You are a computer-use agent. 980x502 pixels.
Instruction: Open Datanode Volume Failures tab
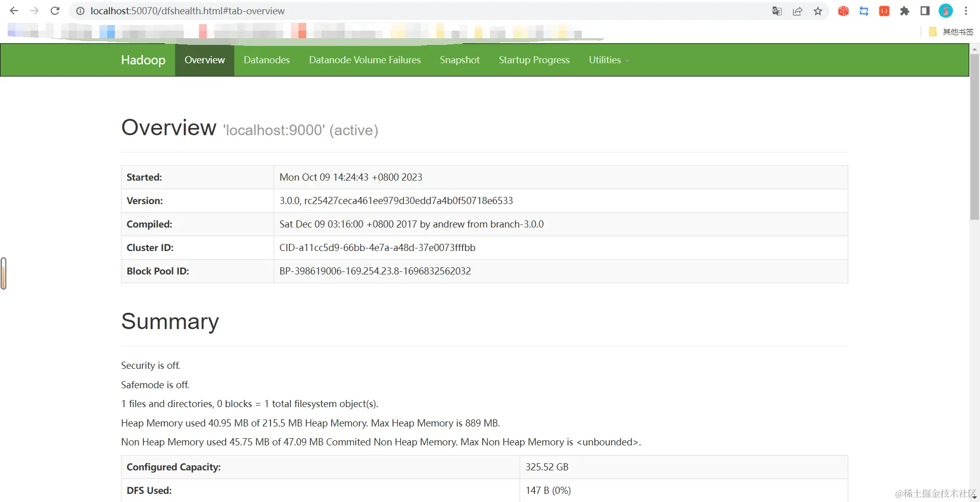365,60
